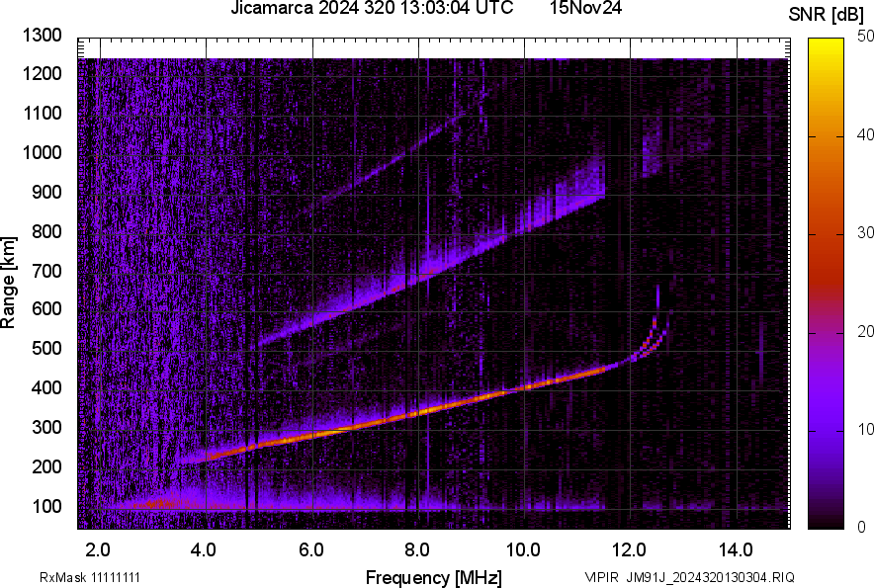Viewport: 874px width, 588px height.
Task: Click the 1300 range tick label
Action: point(41,37)
